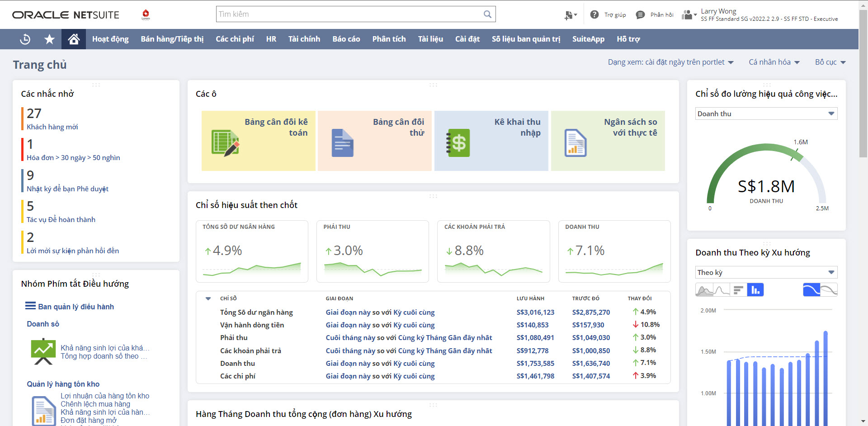The height and width of the screenshot is (426, 868).
Task: Open the Bảng cân đối kế toán tile
Action: tap(258, 141)
